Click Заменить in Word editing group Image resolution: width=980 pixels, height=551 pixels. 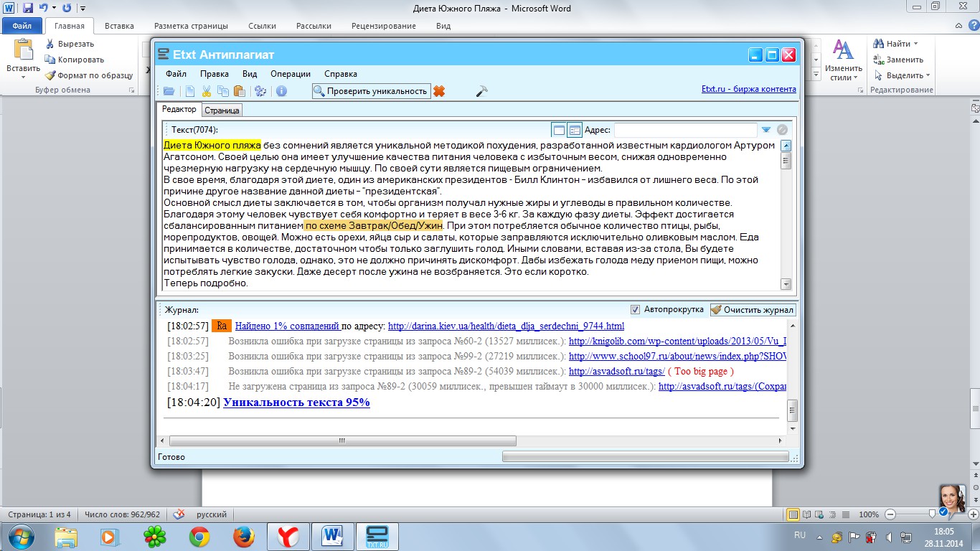tap(898, 60)
